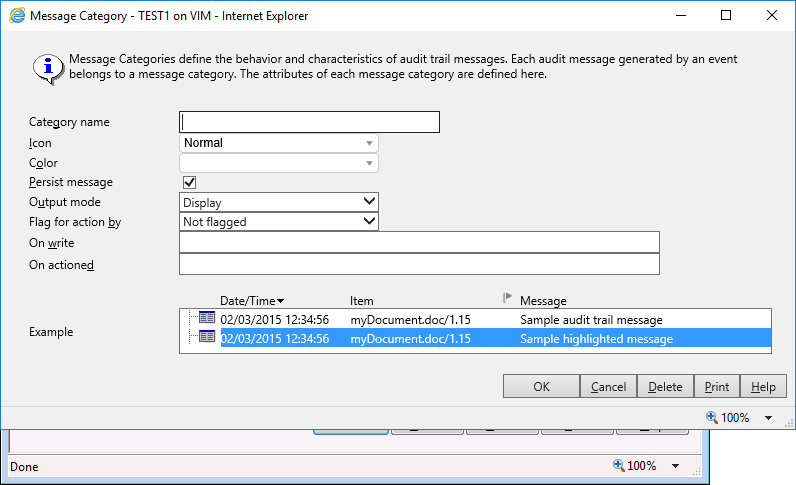Click the Delete button

[x=665, y=387]
